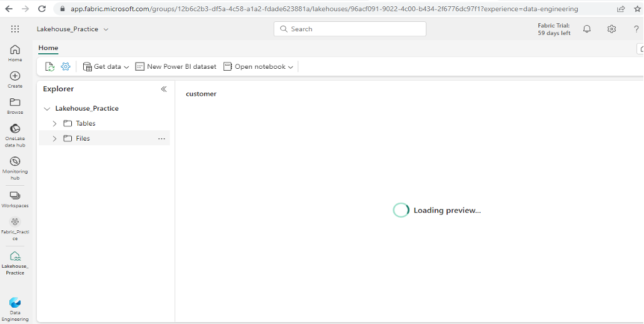
Task: Open lakehouse settings gear in toolbar
Action: point(65,66)
